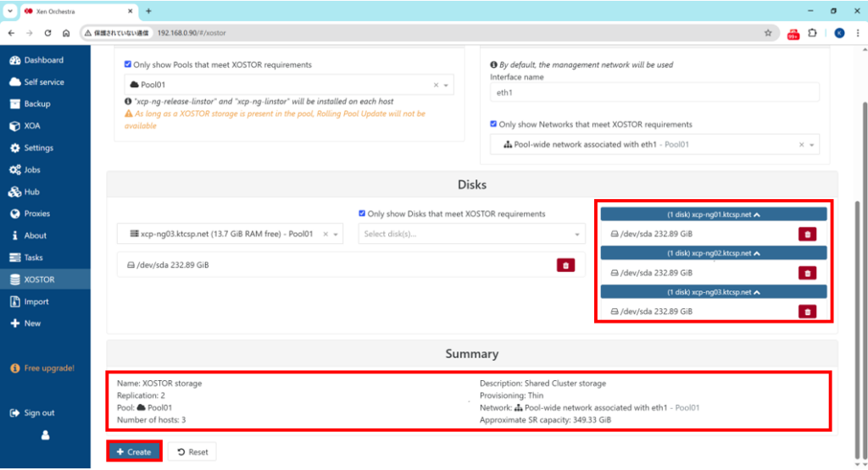Remove /dev/sda disk from xcp-ng02 host
The image size is (868, 470).
point(807,273)
